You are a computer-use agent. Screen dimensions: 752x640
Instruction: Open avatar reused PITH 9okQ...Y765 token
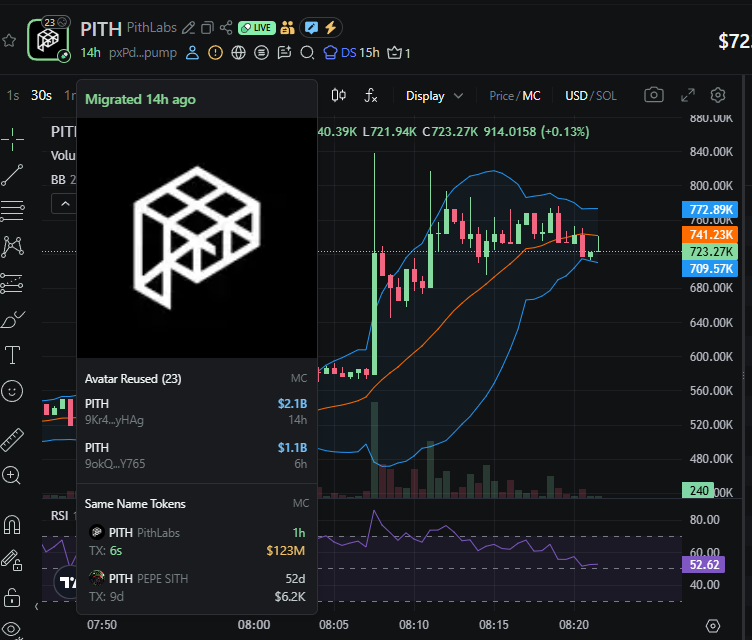tap(197, 456)
